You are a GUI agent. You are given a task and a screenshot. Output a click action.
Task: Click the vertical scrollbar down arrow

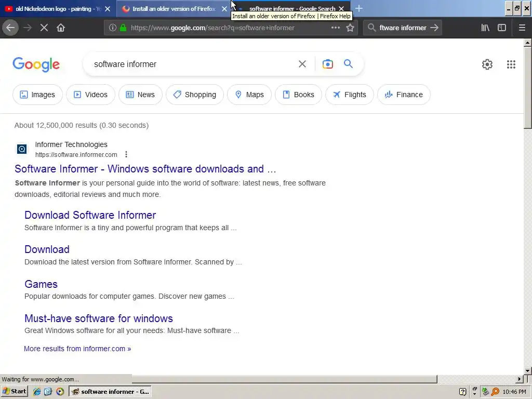527,370
